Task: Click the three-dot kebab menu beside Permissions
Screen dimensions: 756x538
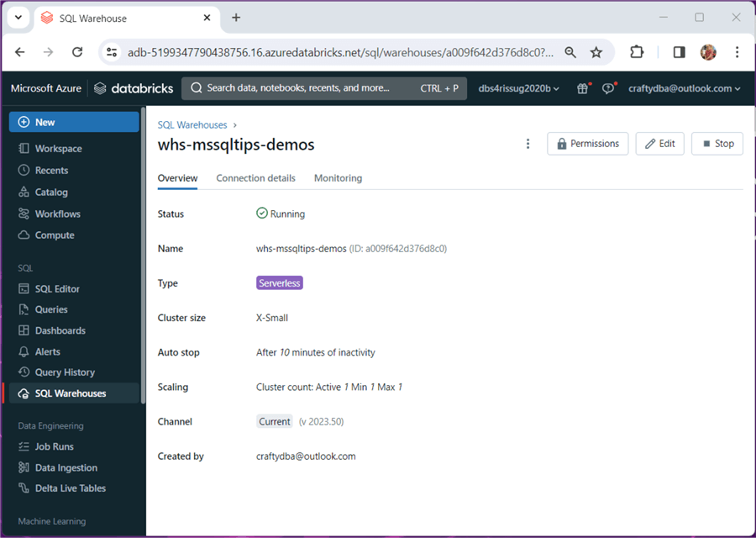Action: [x=528, y=144]
